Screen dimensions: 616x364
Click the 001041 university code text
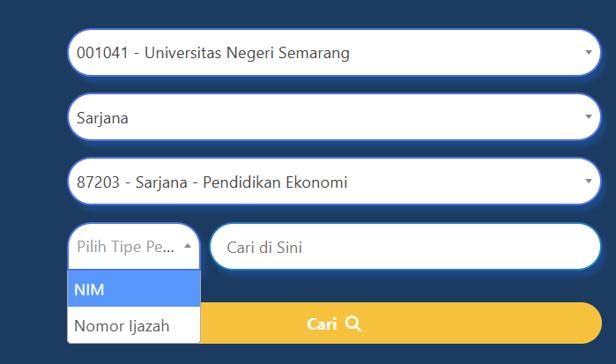point(101,53)
